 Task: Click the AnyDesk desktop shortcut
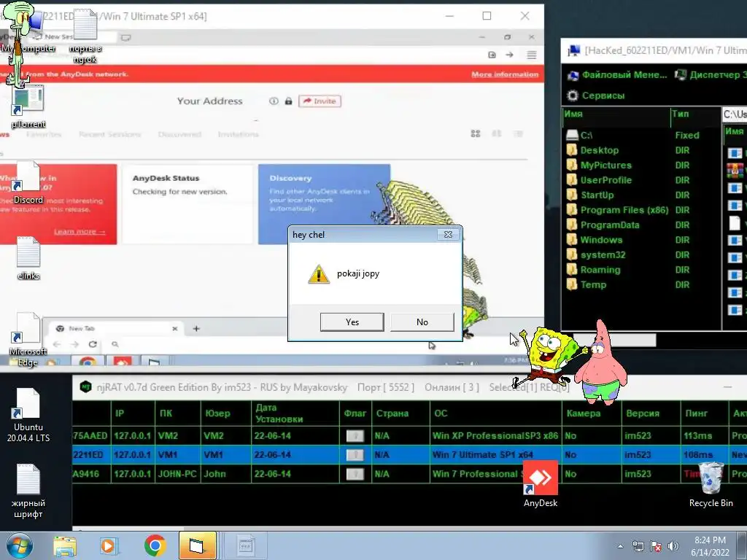click(541, 484)
